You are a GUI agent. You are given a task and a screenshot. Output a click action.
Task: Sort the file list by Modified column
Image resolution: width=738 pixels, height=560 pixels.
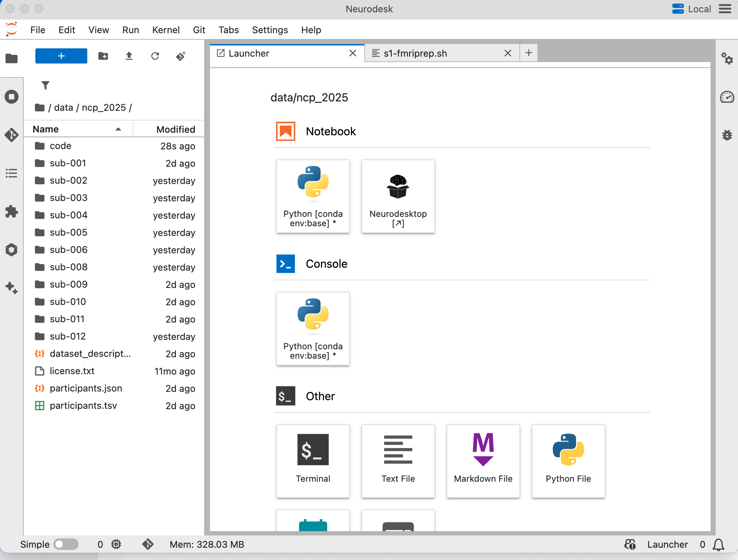tap(176, 129)
